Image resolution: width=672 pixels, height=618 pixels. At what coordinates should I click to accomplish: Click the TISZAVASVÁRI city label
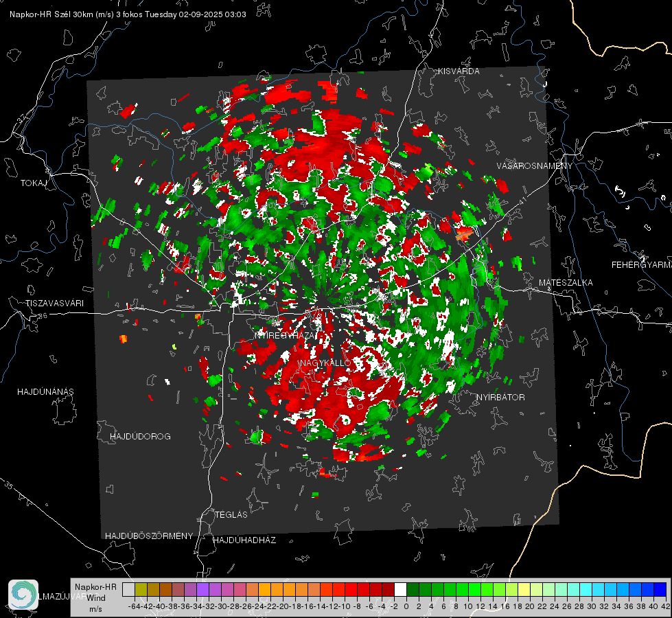coord(54,304)
